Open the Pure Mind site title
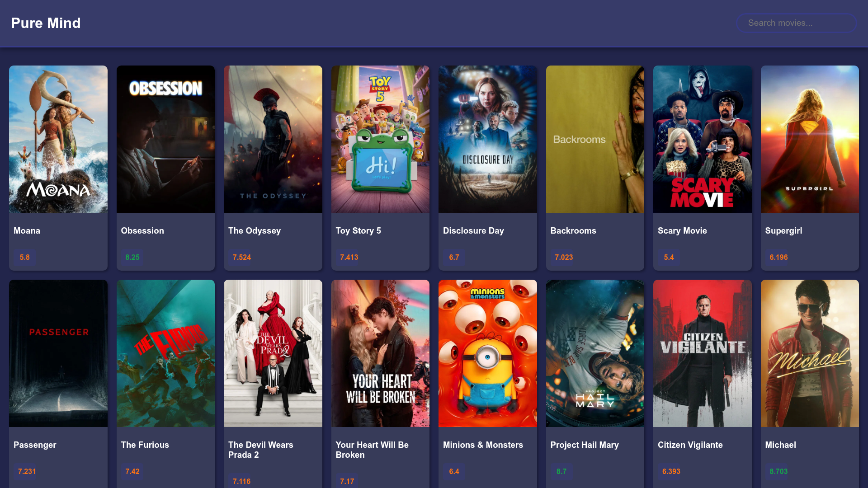Screen dimensions: 868x488 pyautogui.click(x=46, y=23)
